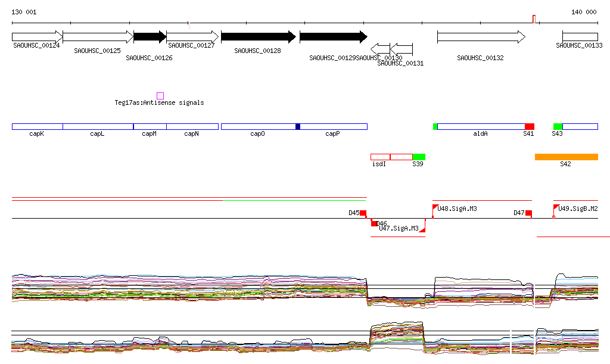Click the aldA gene name label
The image size is (610, 364).
(x=481, y=133)
